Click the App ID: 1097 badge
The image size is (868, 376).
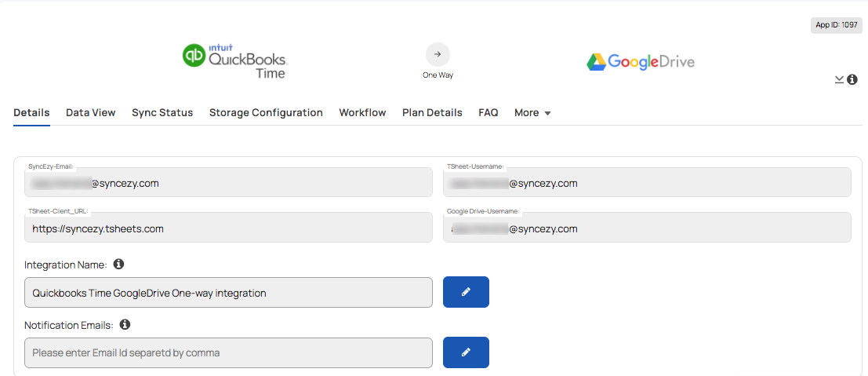coord(837,25)
